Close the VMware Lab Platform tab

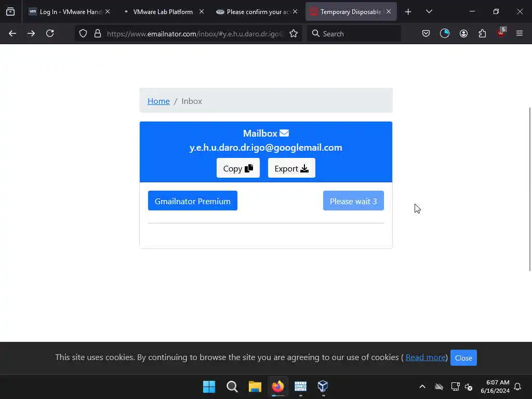click(202, 11)
